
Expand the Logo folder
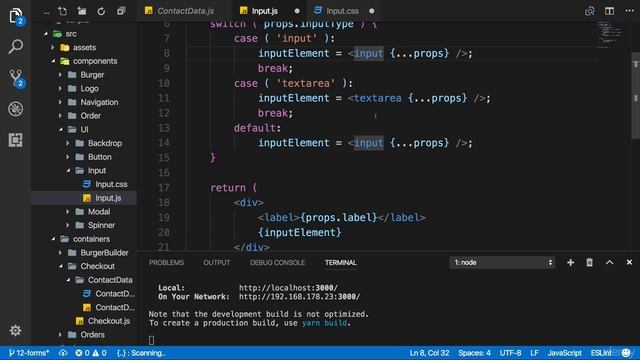tap(89, 89)
